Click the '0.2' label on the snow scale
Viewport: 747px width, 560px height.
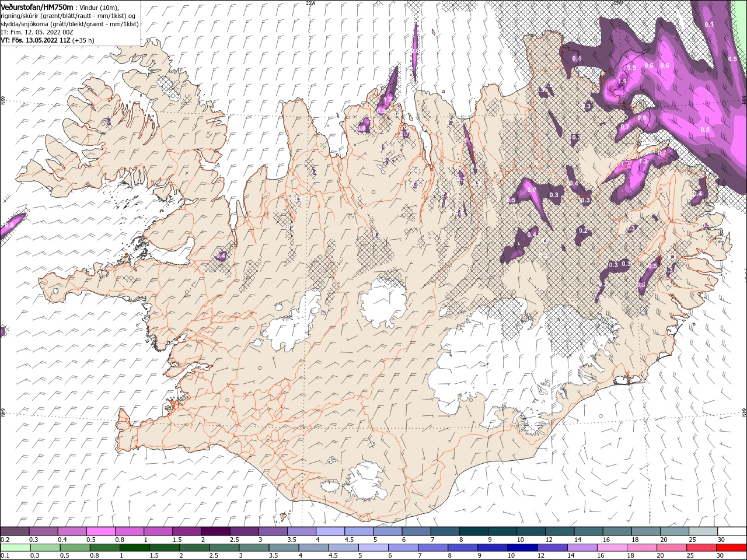(5, 540)
